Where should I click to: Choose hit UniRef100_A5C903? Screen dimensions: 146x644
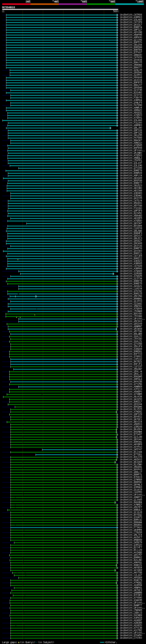tap(131, 321)
